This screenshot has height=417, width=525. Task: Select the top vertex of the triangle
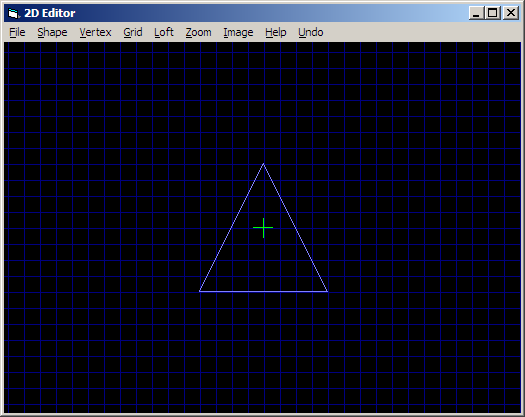pyautogui.click(x=264, y=163)
